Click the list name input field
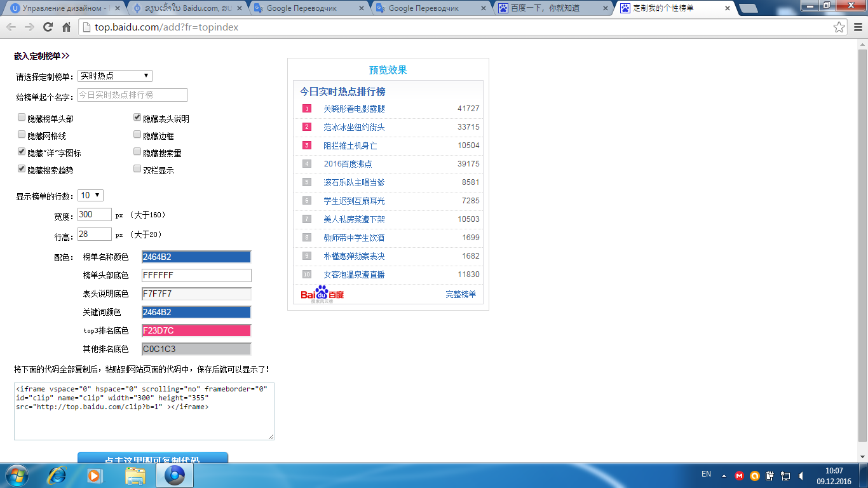This screenshot has height=488, width=868. click(x=132, y=95)
